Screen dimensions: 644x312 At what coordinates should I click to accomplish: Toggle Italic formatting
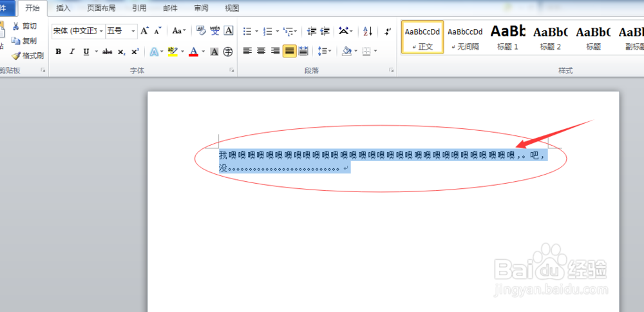[x=72, y=52]
